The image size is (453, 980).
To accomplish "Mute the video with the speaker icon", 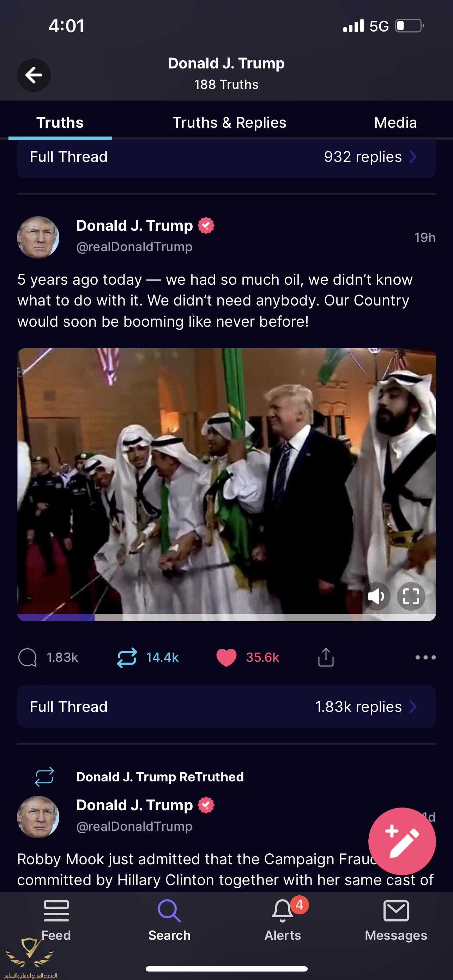I will 376,597.
